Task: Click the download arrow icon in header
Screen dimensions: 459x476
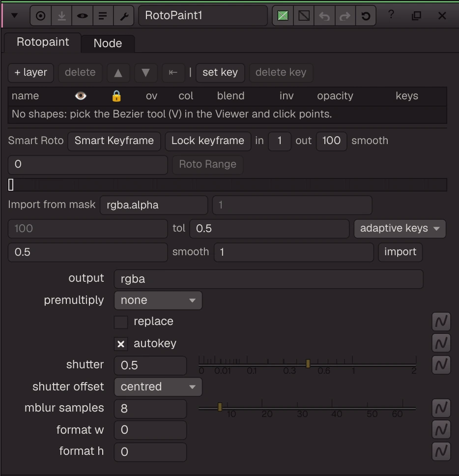Action: coord(61,15)
